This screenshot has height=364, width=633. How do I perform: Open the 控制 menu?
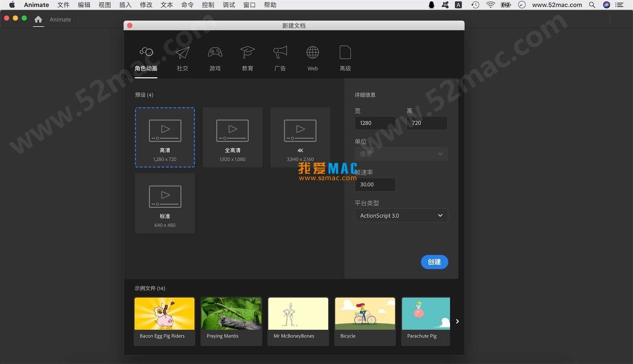(208, 5)
